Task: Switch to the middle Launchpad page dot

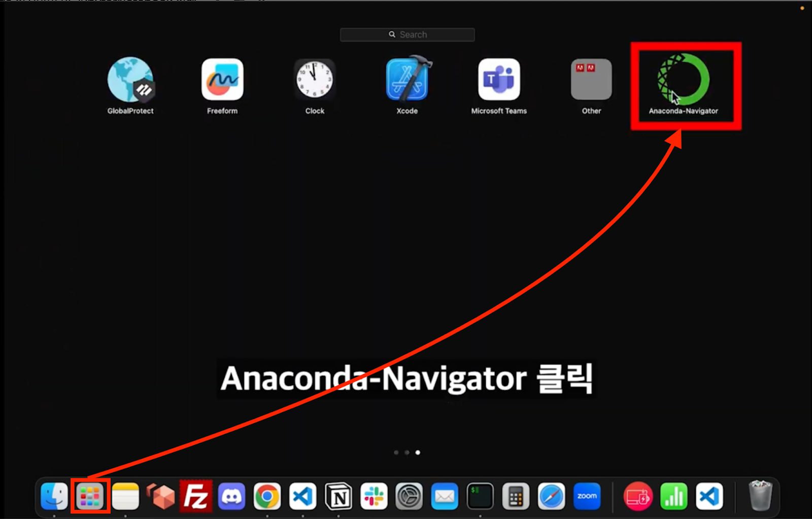Action: click(407, 453)
